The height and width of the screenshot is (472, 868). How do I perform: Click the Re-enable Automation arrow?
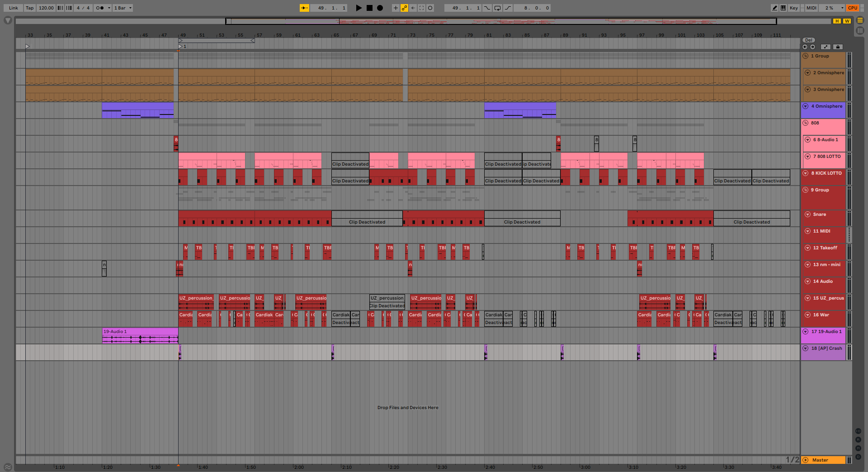(x=413, y=8)
